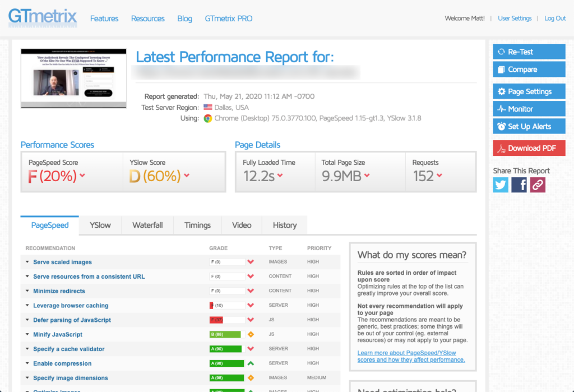Click the Compare pages icon
574x392 pixels.
click(x=501, y=69)
